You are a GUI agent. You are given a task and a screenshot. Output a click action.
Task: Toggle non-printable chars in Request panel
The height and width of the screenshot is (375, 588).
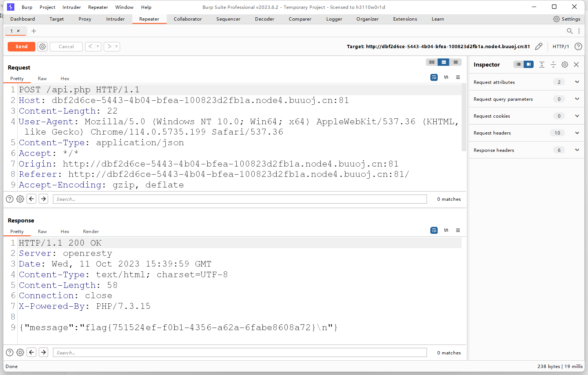coord(446,77)
